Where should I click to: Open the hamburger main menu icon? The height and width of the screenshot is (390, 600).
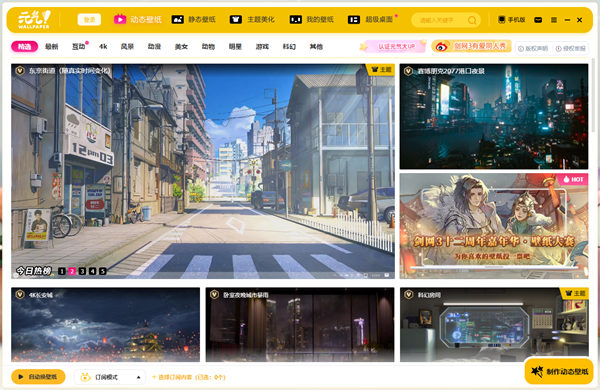pyautogui.click(x=554, y=20)
